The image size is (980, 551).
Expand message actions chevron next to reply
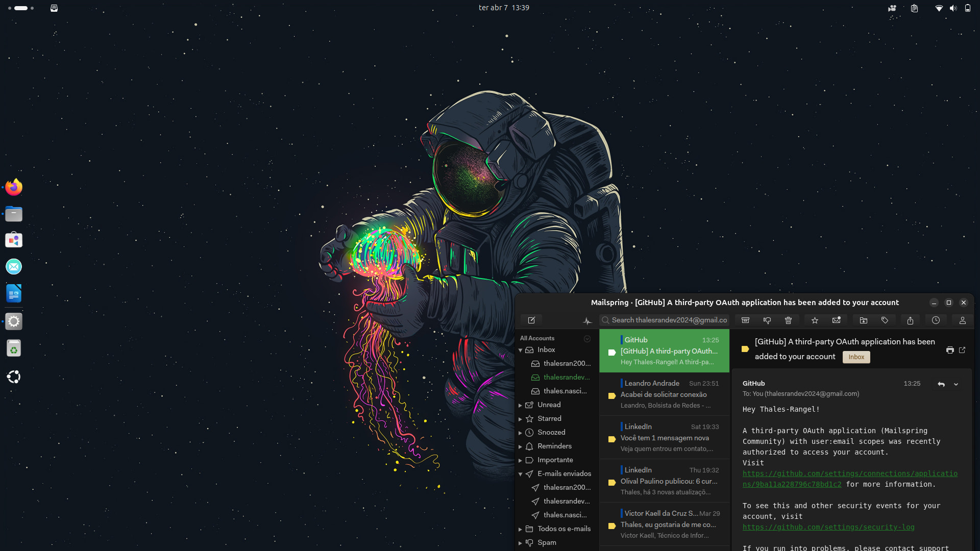click(x=956, y=384)
